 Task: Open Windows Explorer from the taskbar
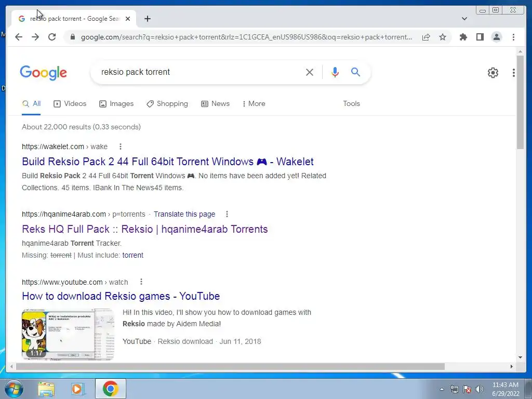tap(46, 389)
